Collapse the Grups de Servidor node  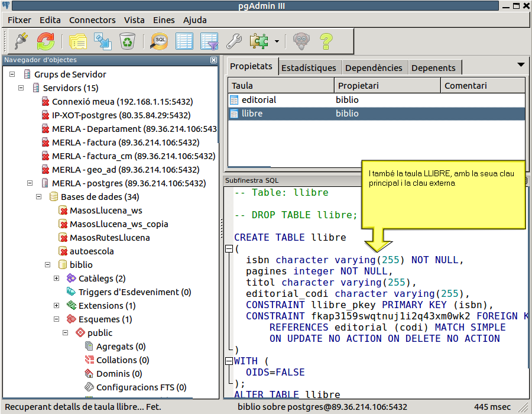pos(12,74)
